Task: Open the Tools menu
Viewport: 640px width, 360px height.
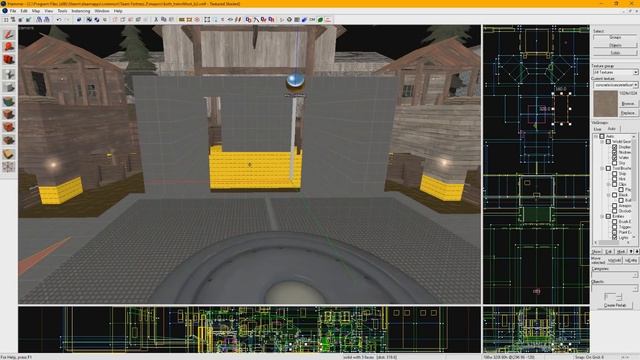Action: tap(62, 11)
